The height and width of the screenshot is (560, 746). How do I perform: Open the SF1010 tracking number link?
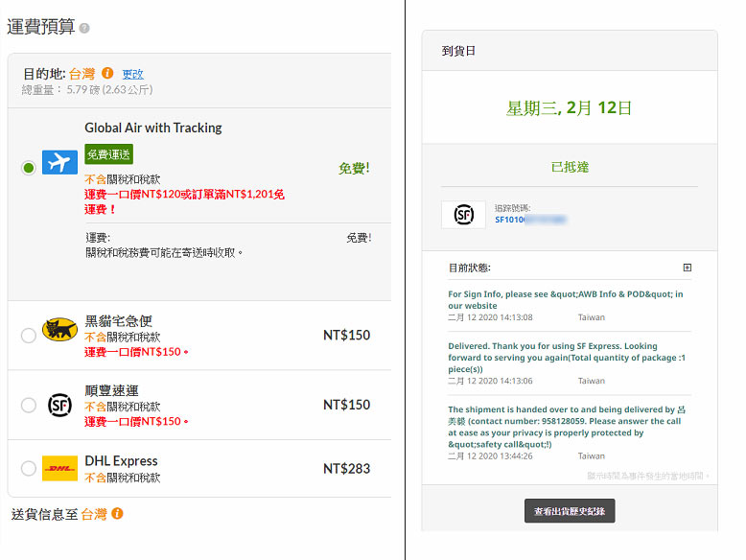pos(530,220)
